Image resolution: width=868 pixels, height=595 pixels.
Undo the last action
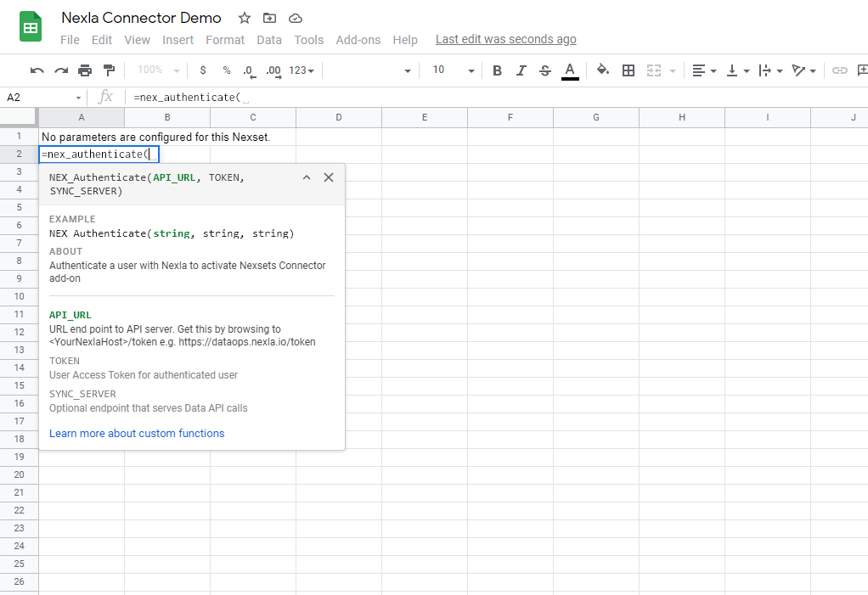coord(37,70)
